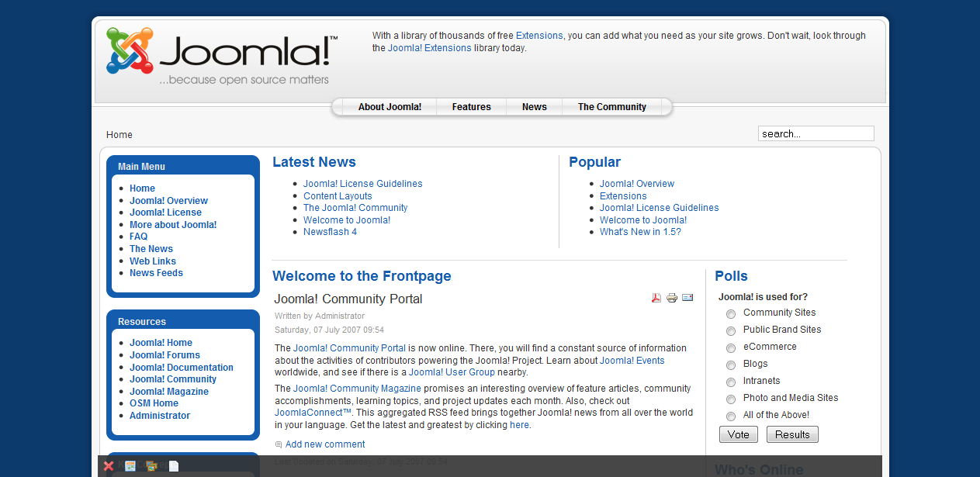The width and height of the screenshot is (980, 477).
Task: Open The Joomla! Community news link
Action: click(x=355, y=208)
